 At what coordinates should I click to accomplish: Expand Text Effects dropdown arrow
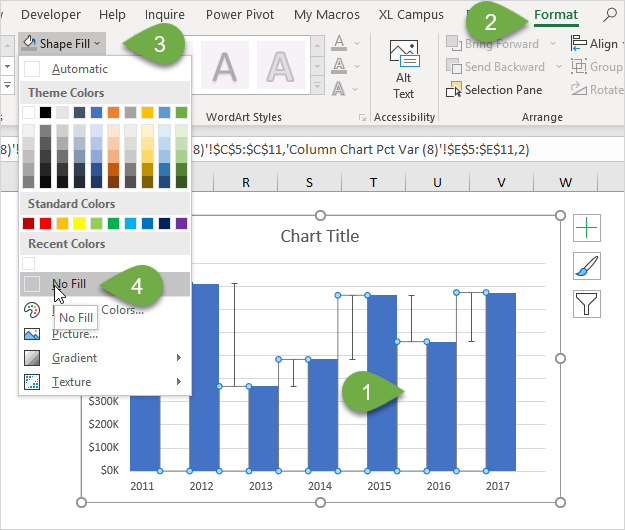[x=357, y=88]
